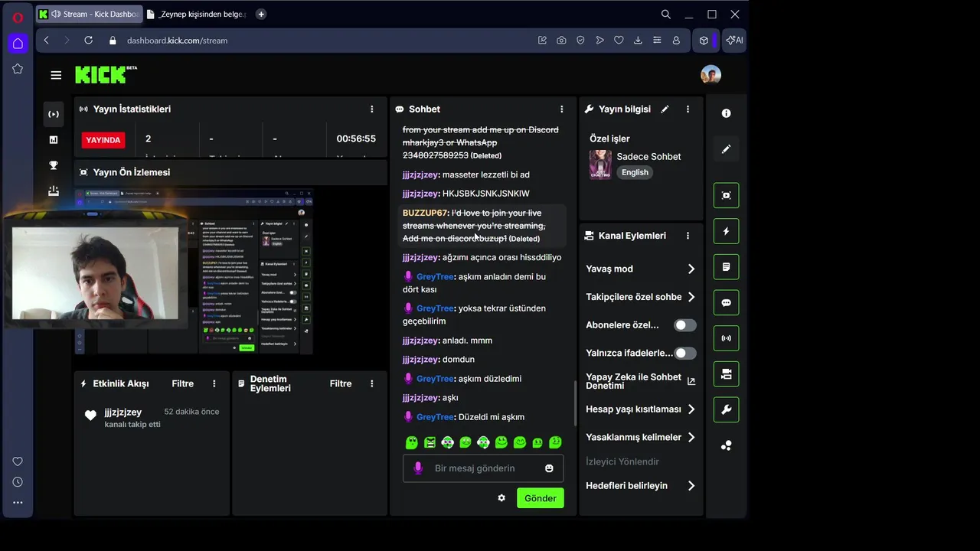The width and height of the screenshot is (980, 551).
Task: Click the YAYINDA live badge
Action: [103, 140]
